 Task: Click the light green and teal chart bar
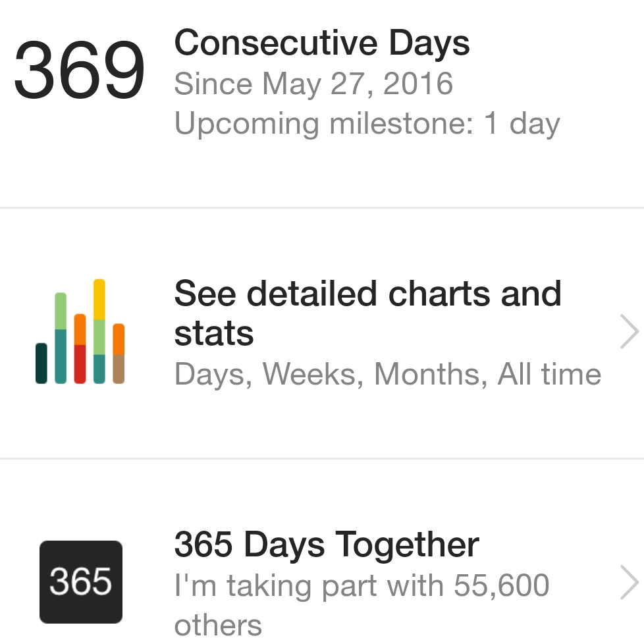click(x=61, y=338)
